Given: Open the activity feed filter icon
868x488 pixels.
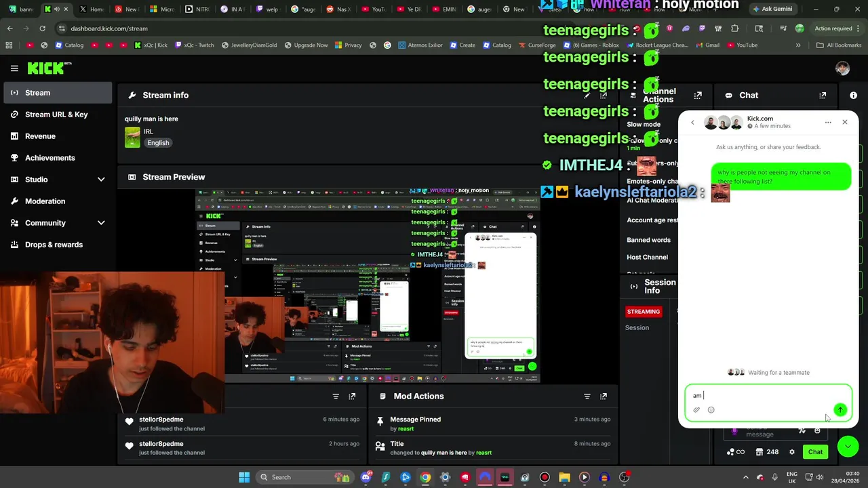Looking at the screenshot, I should click(336, 396).
